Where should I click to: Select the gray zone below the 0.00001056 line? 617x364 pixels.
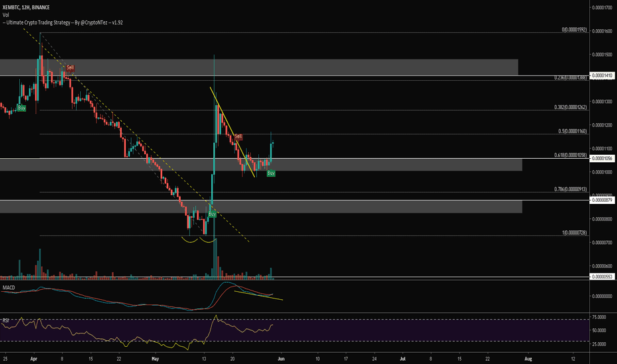(261, 165)
